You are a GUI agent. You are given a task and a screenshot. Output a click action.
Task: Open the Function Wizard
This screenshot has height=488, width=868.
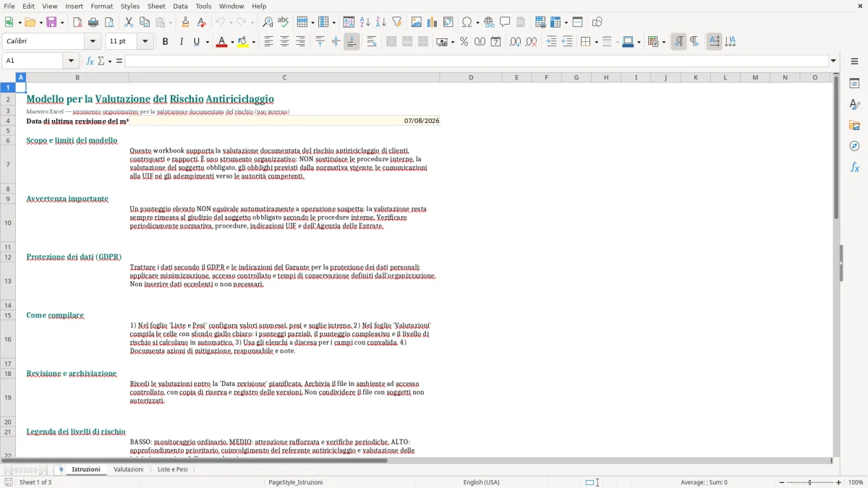(90, 61)
